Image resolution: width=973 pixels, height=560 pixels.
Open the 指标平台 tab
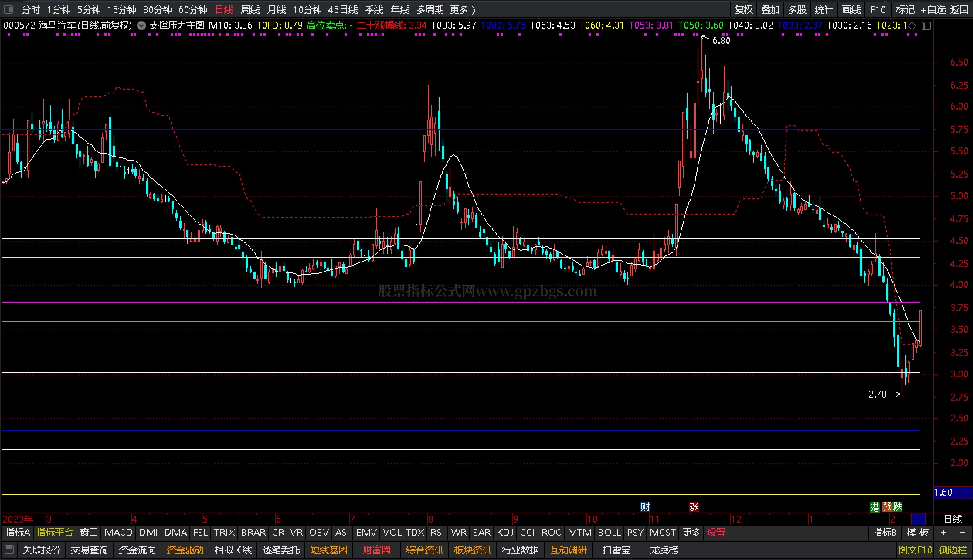(x=54, y=533)
